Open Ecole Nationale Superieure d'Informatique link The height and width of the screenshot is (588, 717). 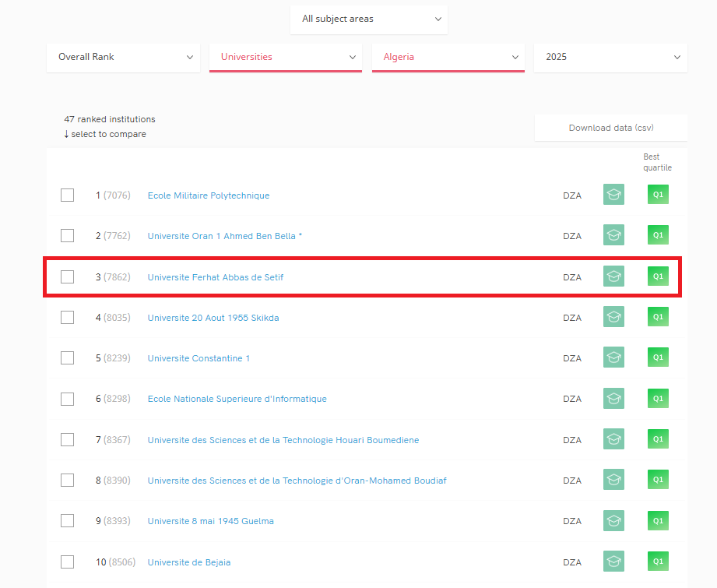237,399
